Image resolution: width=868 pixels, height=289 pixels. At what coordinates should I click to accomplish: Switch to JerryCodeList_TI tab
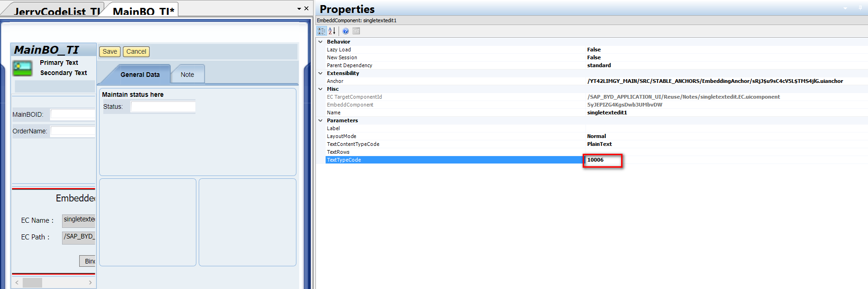point(57,11)
